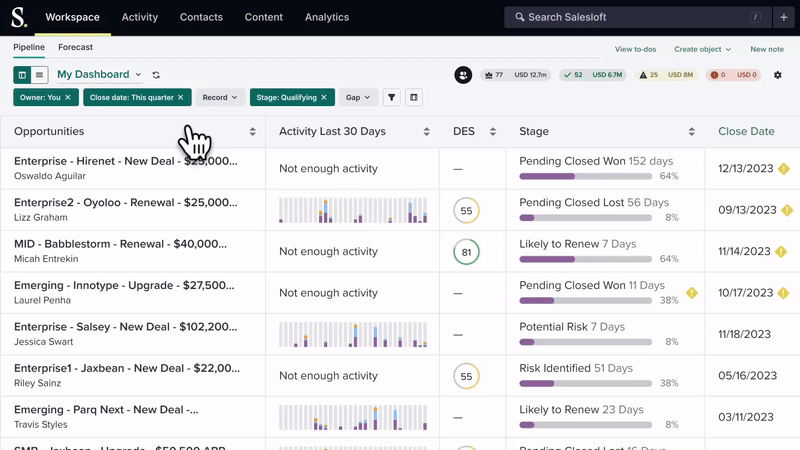Screen dimensions: 800x450
Task: Click Oyoloo stage progress bar 8%
Action: coord(586,218)
